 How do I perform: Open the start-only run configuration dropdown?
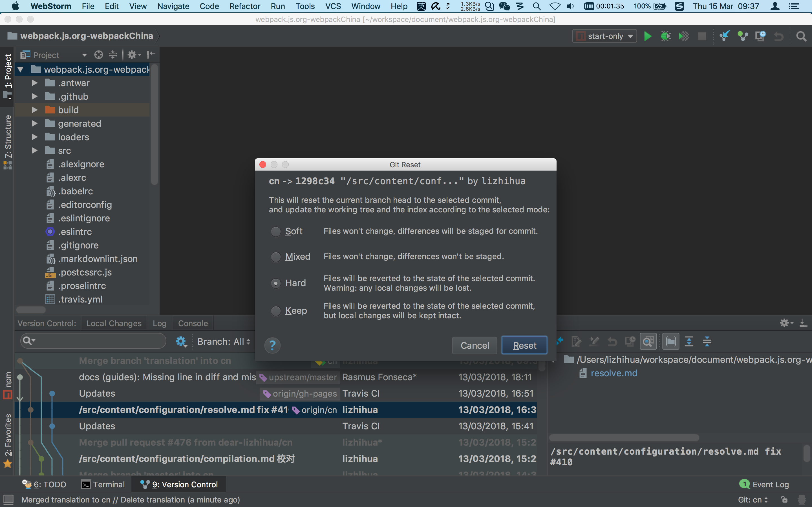pos(604,36)
